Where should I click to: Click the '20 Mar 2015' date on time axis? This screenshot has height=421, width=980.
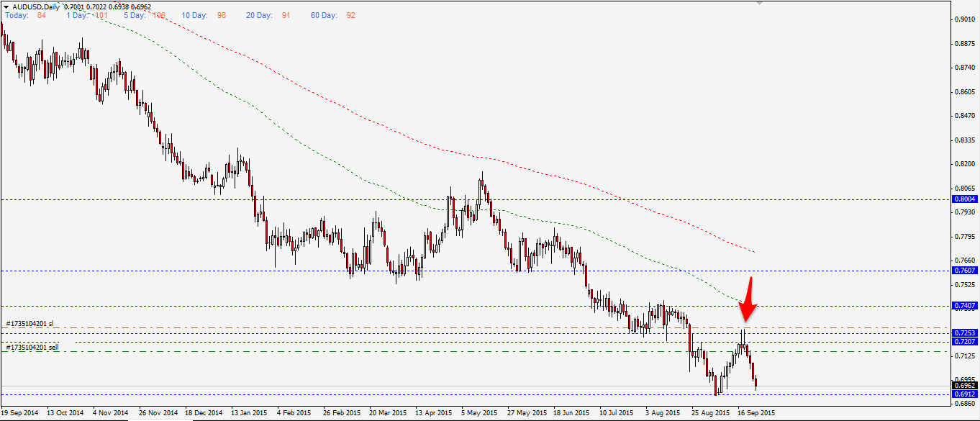coord(388,414)
